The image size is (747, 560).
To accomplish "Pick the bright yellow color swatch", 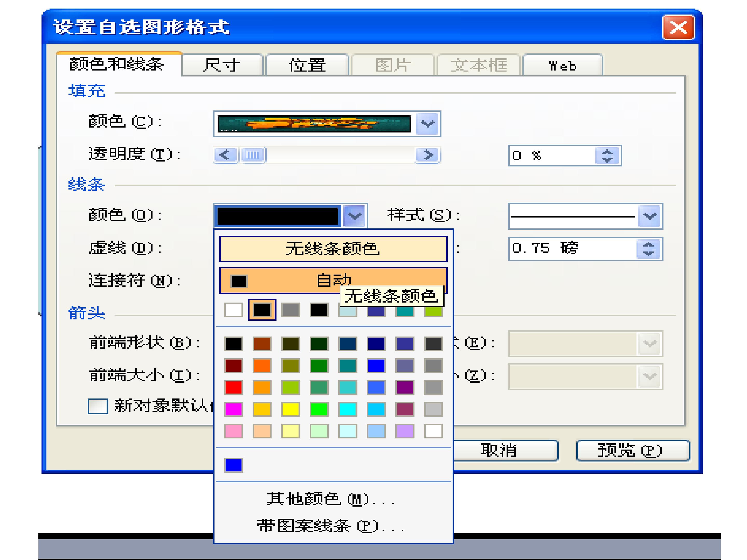I will (290, 409).
